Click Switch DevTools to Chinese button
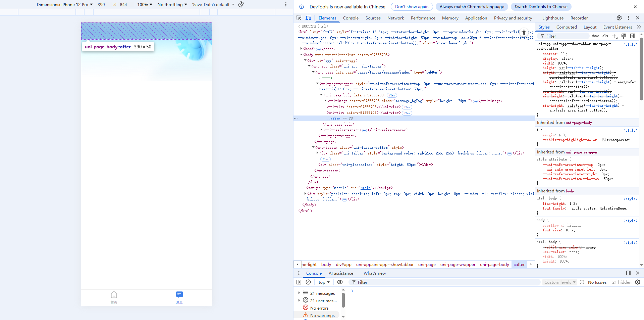 click(541, 7)
